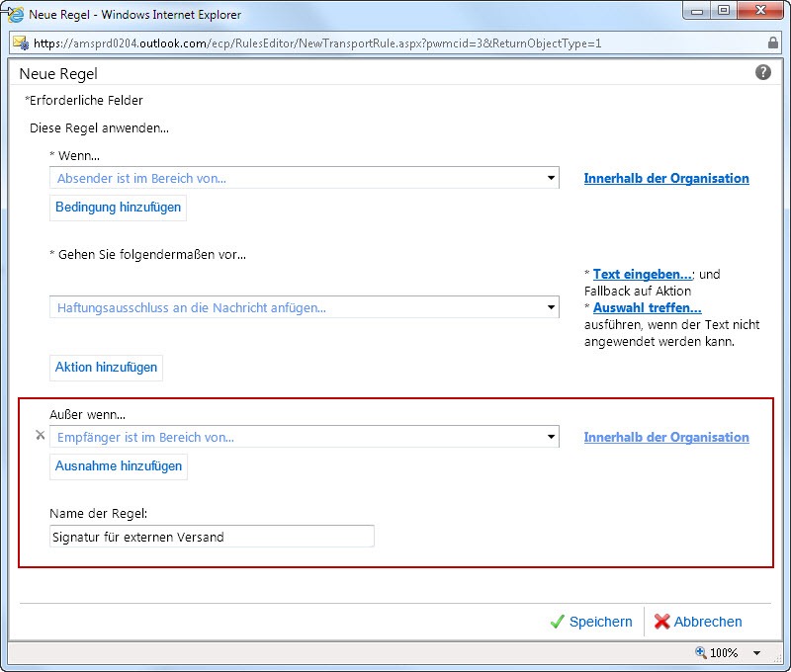This screenshot has width=791, height=672.
Task: Click the lock security icon in address bar
Action: pyautogui.click(x=772, y=43)
